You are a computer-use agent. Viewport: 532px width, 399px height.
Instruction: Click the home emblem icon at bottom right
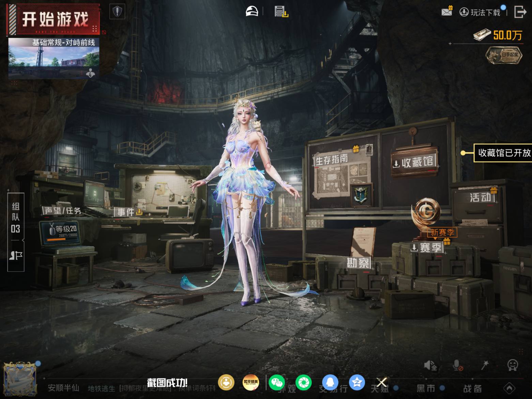[x=509, y=388]
